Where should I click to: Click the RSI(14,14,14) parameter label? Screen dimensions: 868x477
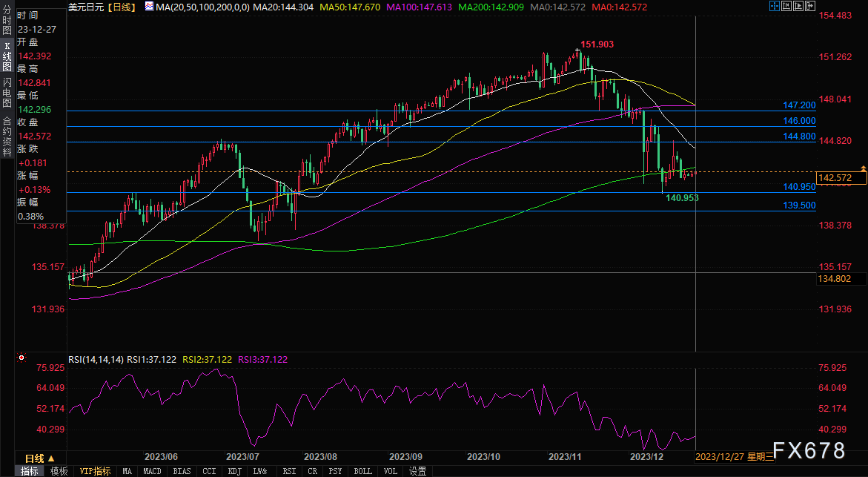(96, 360)
